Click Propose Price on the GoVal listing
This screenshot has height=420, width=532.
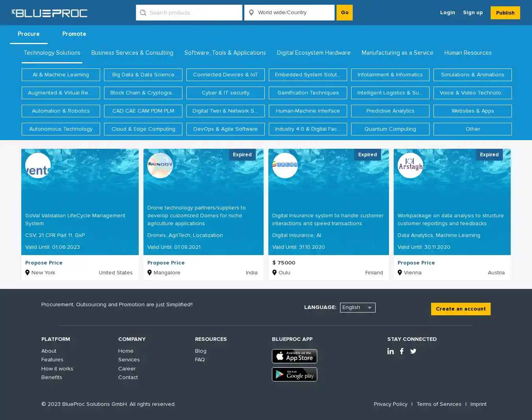tap(44, 263)
